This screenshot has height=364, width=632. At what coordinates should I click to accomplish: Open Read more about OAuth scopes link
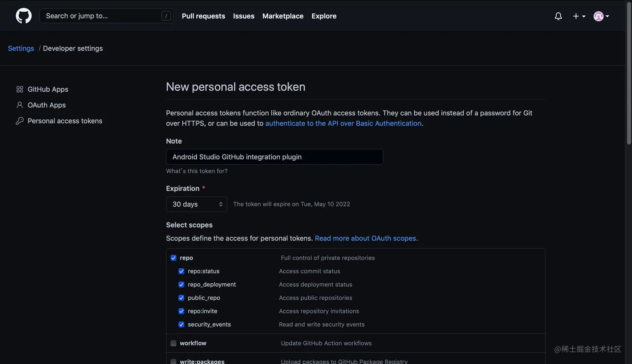click(x=366, y=238)
